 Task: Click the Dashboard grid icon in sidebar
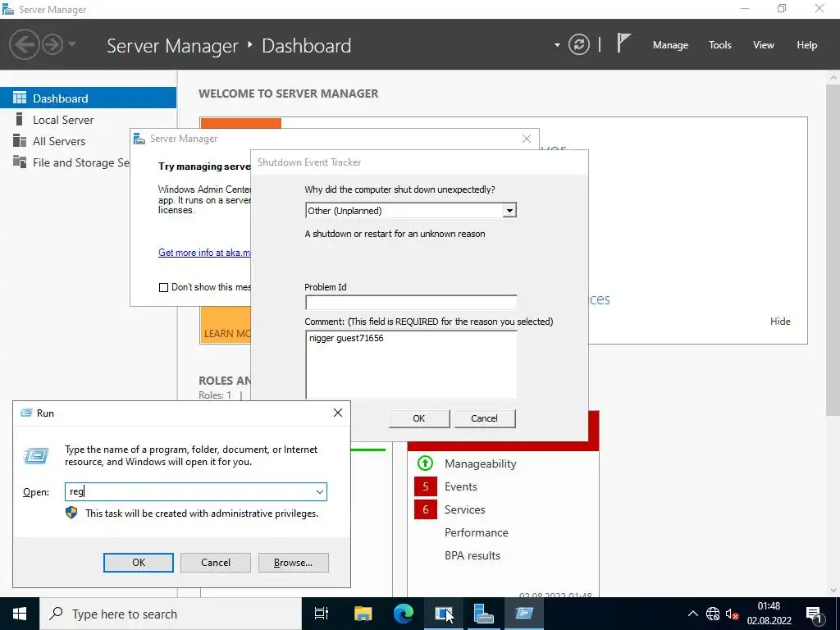20,98
